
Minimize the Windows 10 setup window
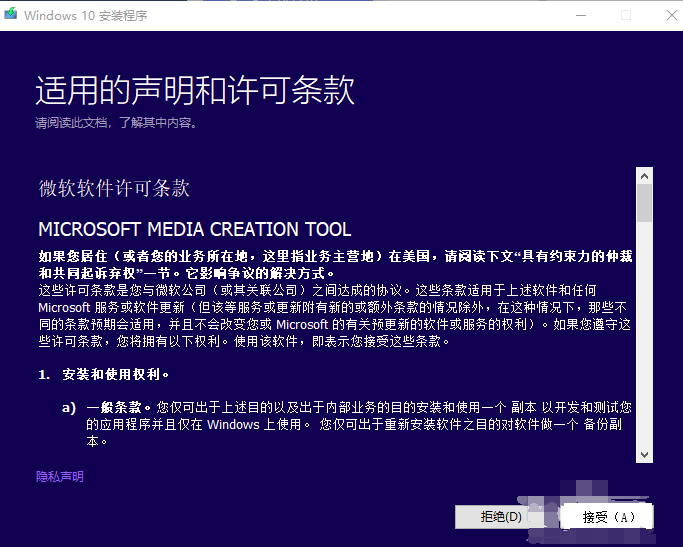580,15
